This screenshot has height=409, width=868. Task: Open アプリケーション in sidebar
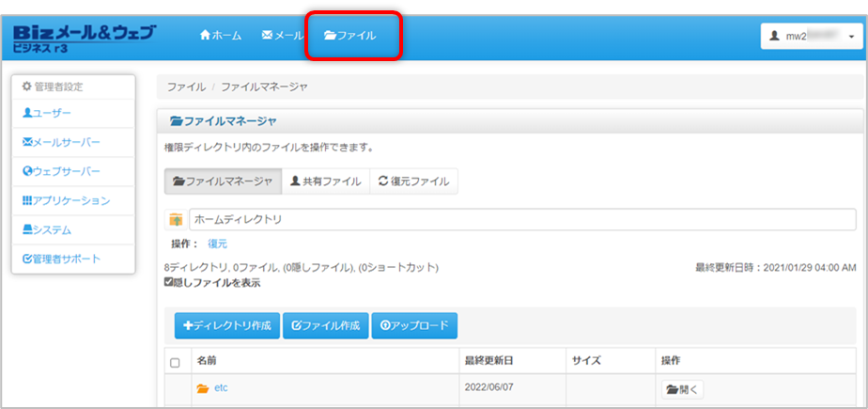click(66, 201)
